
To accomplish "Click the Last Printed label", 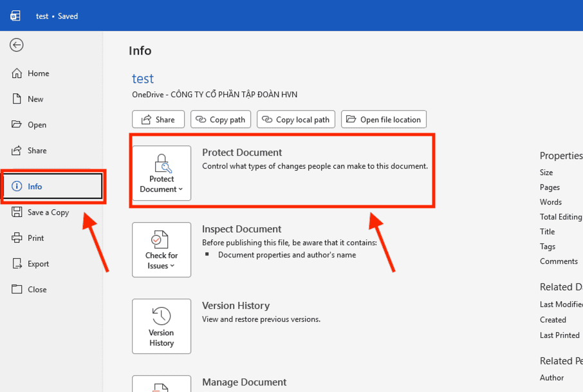I will pyautogui.click(x=560, y=335).
